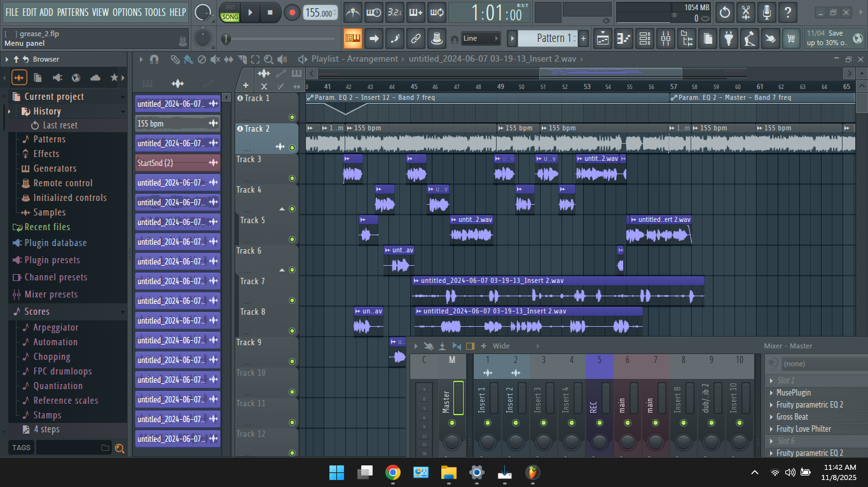
Task: Open the Channel rack view icon
Action: (645, 38)
